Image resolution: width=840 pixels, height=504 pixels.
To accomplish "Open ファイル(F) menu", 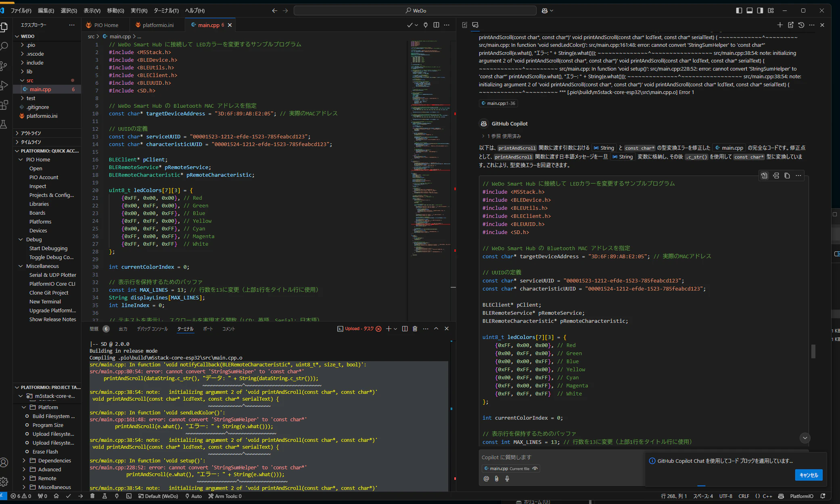I will pyautogui.click(x=21, y=10).
